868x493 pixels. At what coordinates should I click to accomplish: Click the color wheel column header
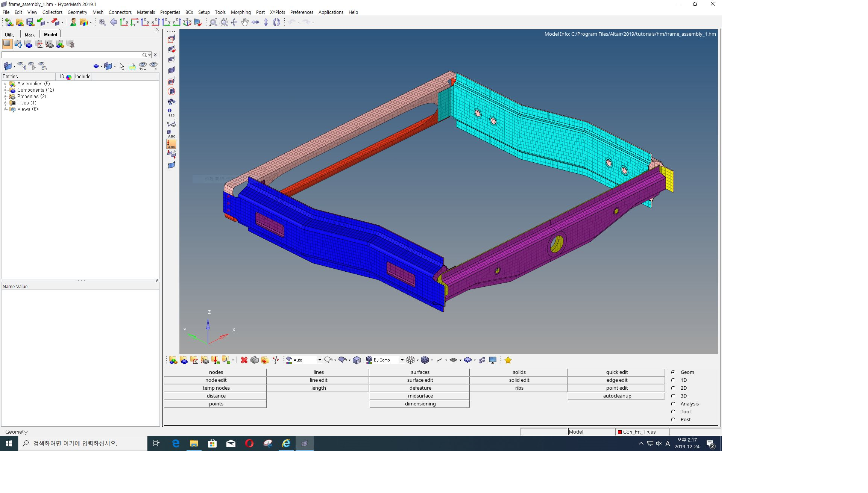(69, 77)
